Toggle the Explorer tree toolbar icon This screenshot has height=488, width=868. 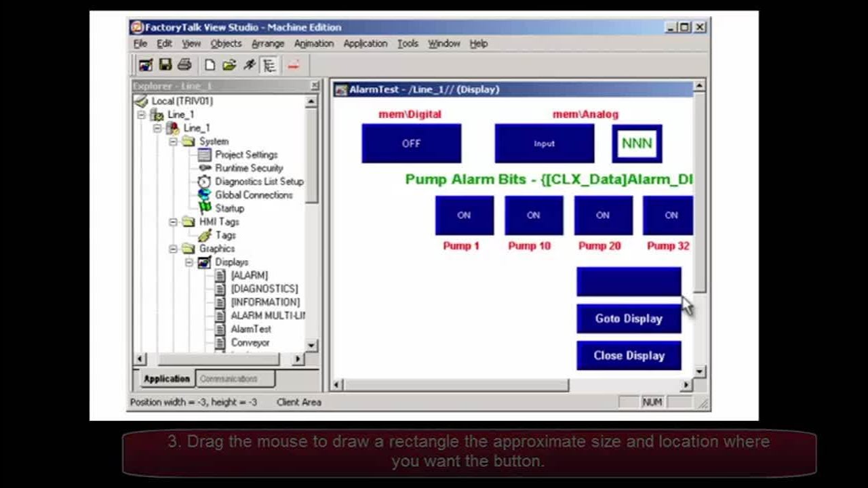point(269,65)
